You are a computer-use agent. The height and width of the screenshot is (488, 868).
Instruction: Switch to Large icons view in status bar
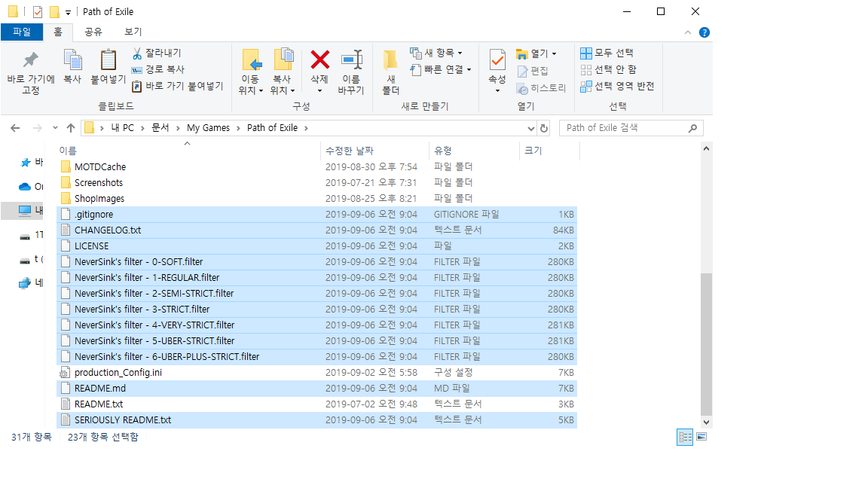click(x=701, y=437)
